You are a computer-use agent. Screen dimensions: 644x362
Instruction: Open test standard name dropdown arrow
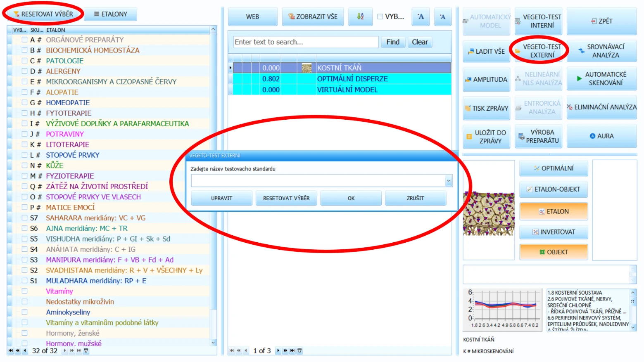(449, 180)
